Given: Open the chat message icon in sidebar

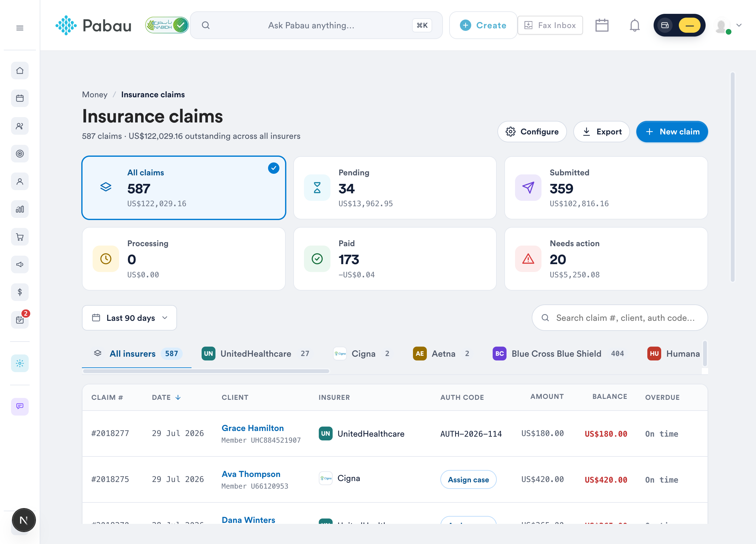Looking at the screenshot, I should (20, 406).
